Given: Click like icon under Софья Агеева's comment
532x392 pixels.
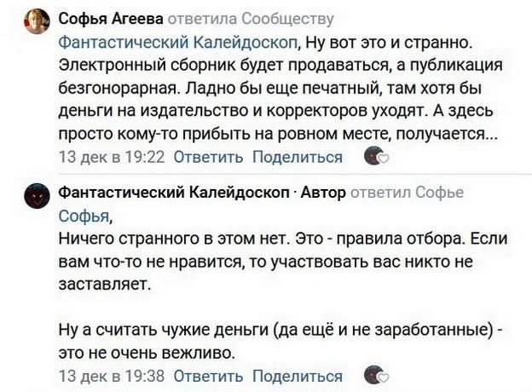Looking at the screenshot, I should (376, 157).
